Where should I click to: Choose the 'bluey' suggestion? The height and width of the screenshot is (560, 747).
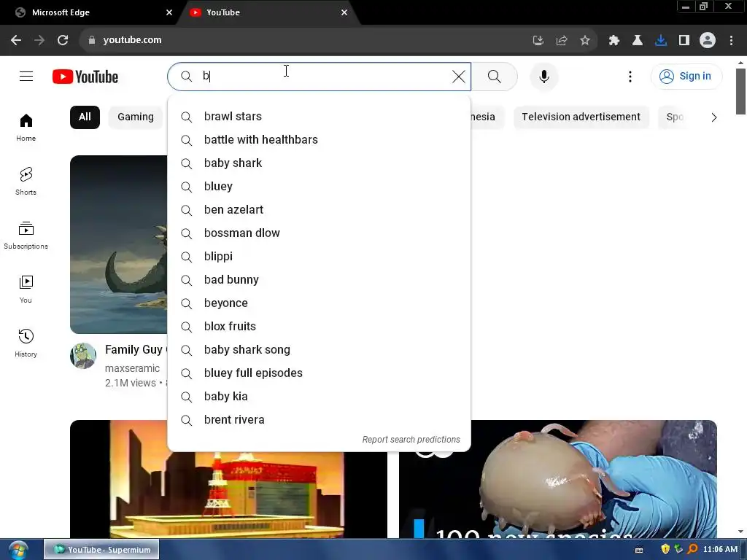click(x=320, y=187)
